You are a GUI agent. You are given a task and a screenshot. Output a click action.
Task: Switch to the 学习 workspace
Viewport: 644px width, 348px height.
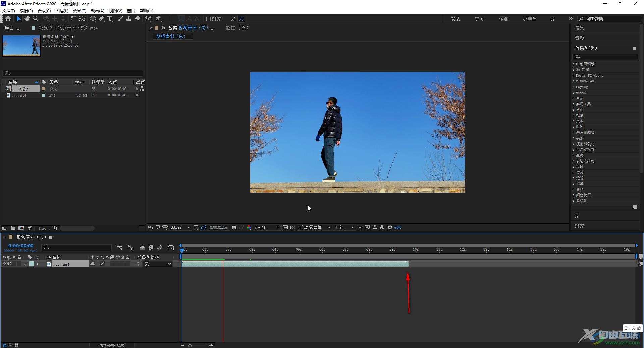479,19
